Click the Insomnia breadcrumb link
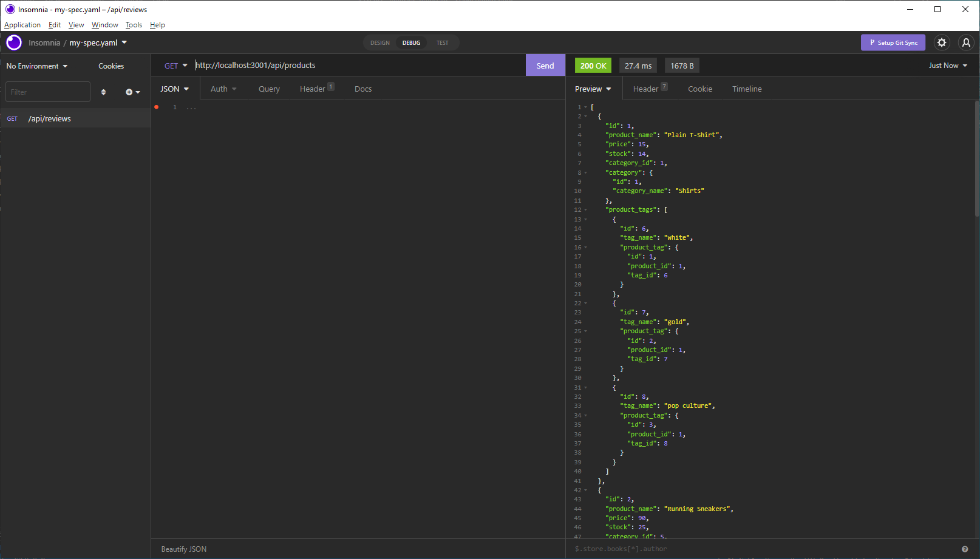Viewport: 980px width, 559px height. click(44, 42)
